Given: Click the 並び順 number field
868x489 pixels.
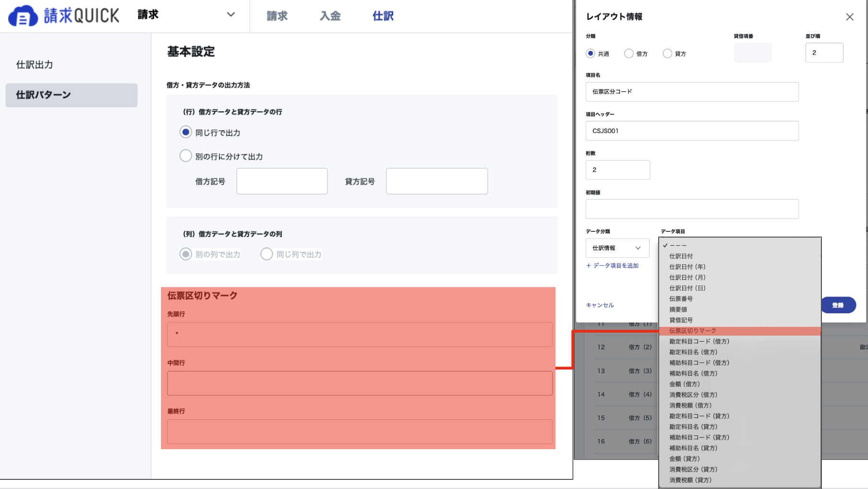Looking at the screenshot, I should pyautogui.click(x=824, y=53).
